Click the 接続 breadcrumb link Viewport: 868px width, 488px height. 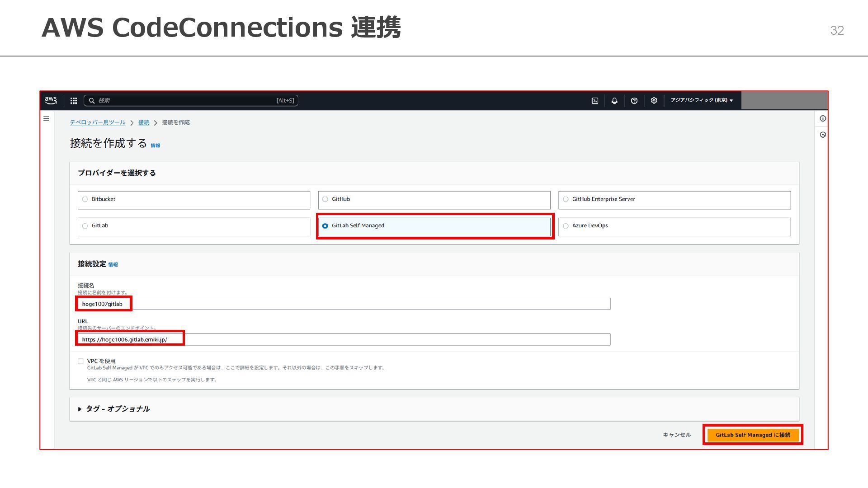coord(144,122)
